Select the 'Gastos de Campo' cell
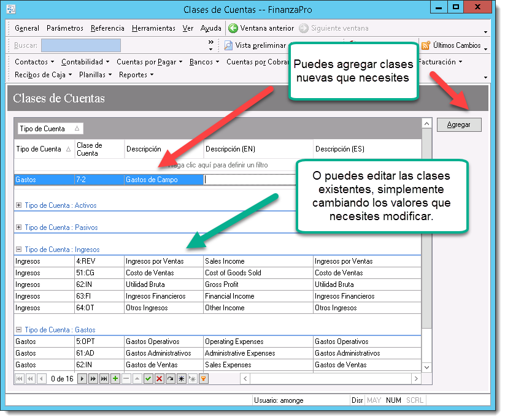The height and width of the screenshot is (420, 505). tap(164, 180)
